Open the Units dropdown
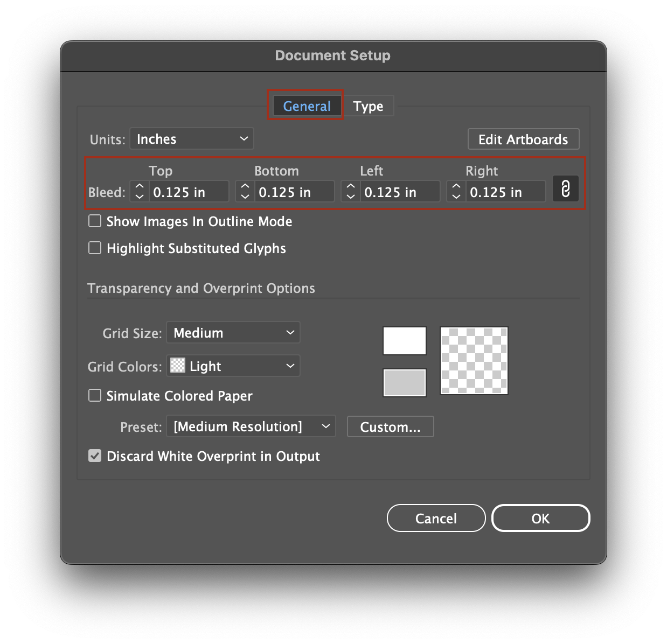The width and height of the screenshot is (667, 644). pos(192,139)
